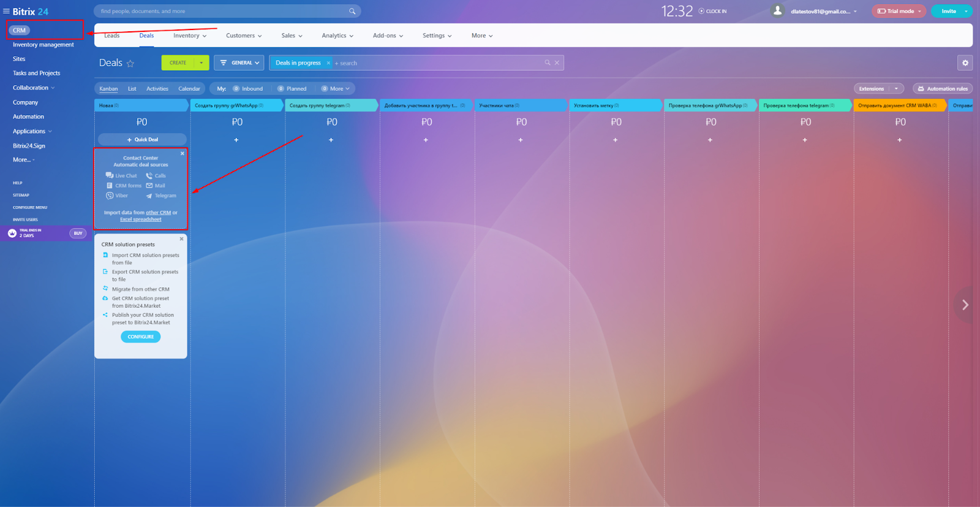
Task: Click the user avatar icon in the header
Action: (777, 11)
